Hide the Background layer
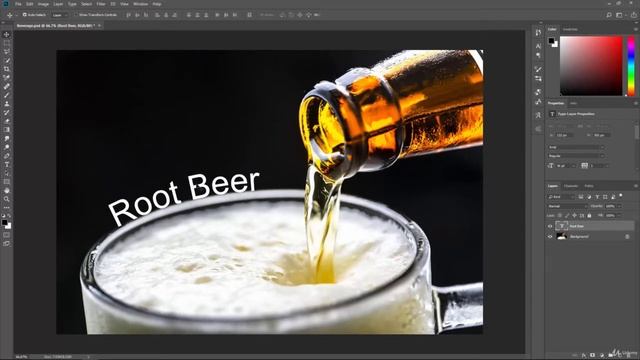The image size is (640, 360). click(550, 237)
